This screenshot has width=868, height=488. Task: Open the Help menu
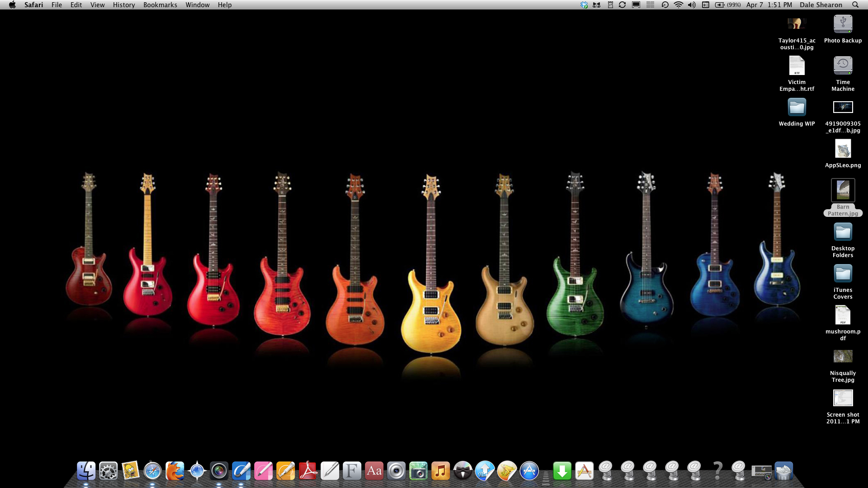pos(225,5)
